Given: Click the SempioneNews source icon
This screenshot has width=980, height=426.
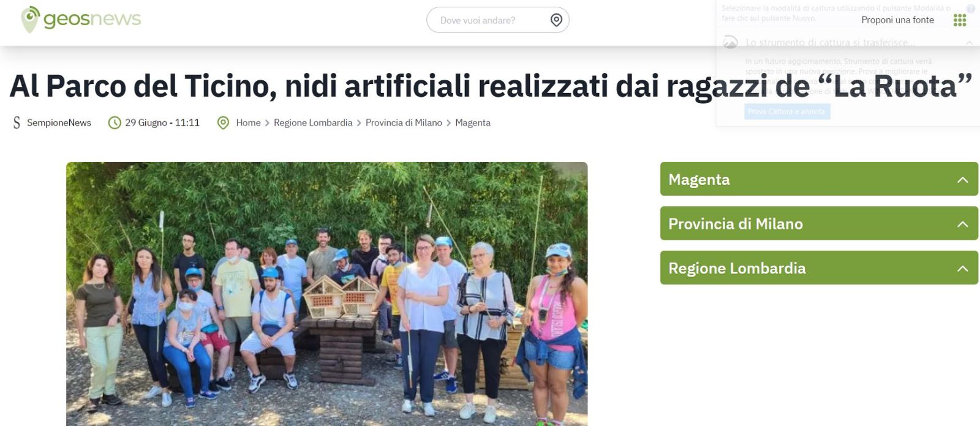Looking at the screenshot, I should (17, 123).
